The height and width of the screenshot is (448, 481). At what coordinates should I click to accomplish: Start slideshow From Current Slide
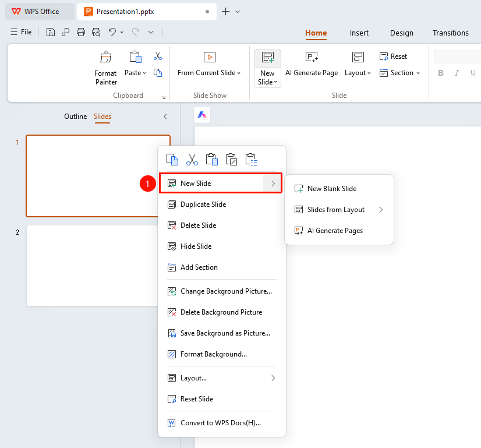click(x=209, y=64)
